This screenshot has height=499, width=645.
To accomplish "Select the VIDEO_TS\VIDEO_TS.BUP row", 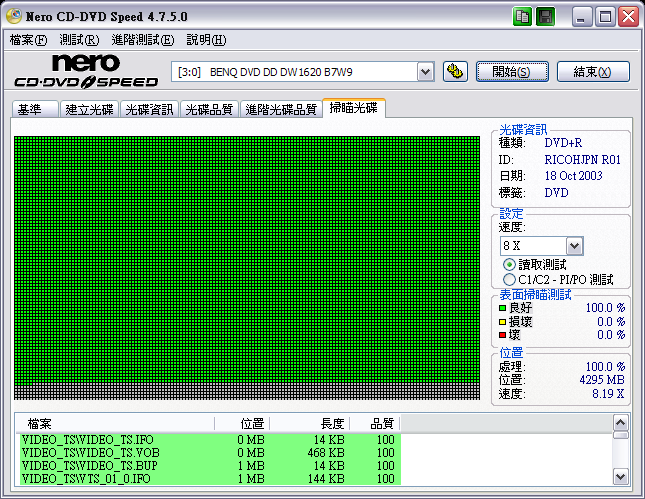I will tap(209, 466).
